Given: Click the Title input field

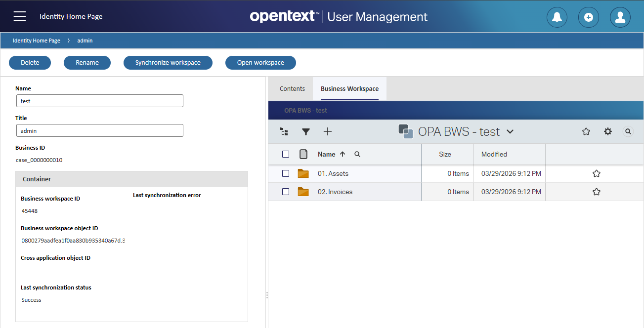Looking at the screenshot, I should (100, 130).
